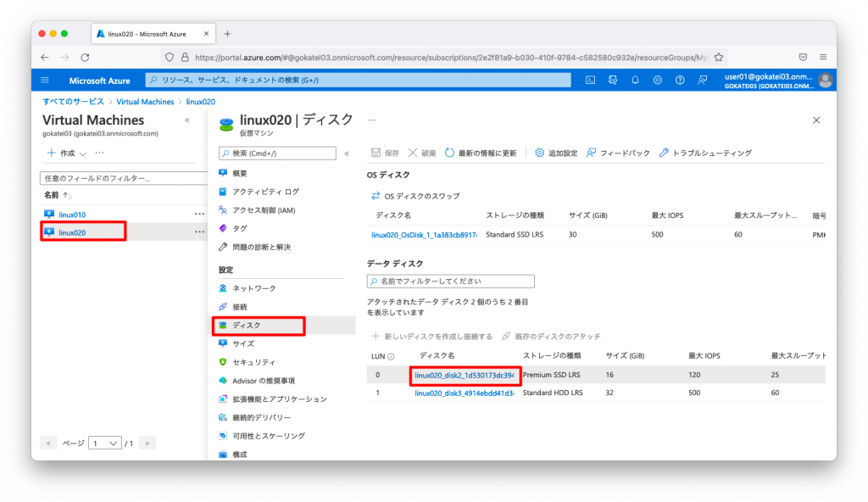The width and height of the screenshot is (868, 502).
Task: Click フィードバック toolbar button
Action: coord(618,153)
